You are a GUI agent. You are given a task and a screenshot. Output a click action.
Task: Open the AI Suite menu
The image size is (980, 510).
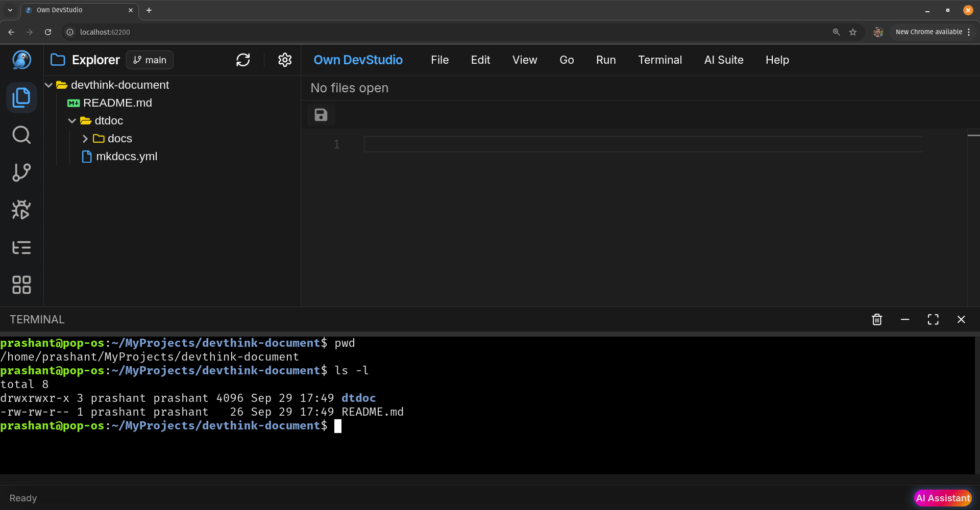[x=724, y=60]
